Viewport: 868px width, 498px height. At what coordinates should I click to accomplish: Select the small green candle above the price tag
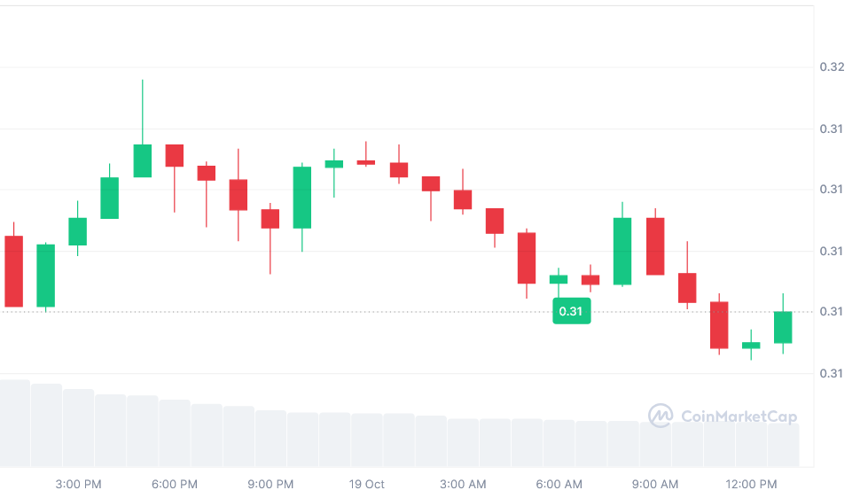coord(559,279)
